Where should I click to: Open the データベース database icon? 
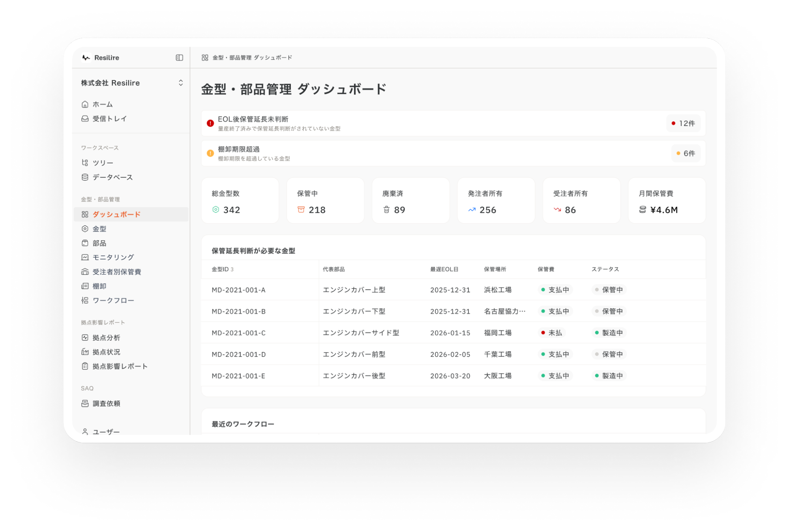tap(85, 177)
